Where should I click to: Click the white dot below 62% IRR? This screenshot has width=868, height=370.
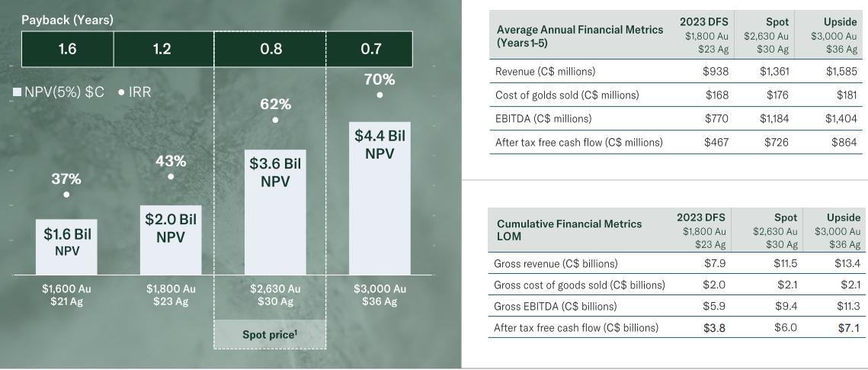click(276, 120)
